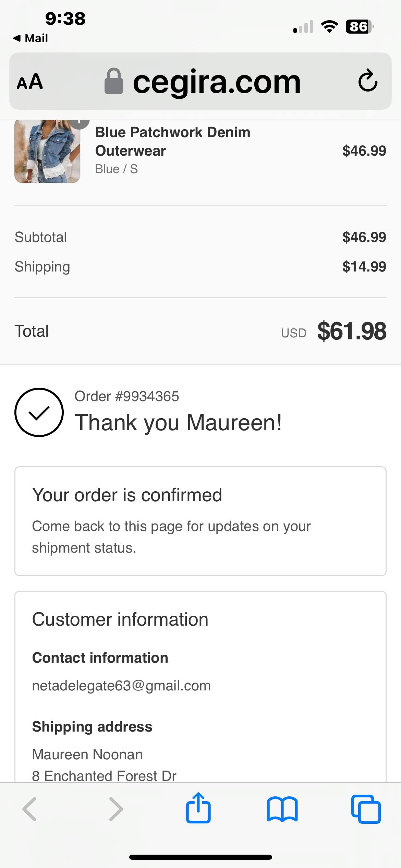The width and height of the screenshot is (401, 868).
Task: Tap the 9:38 clock in status bar
Action: coord(65,19)
